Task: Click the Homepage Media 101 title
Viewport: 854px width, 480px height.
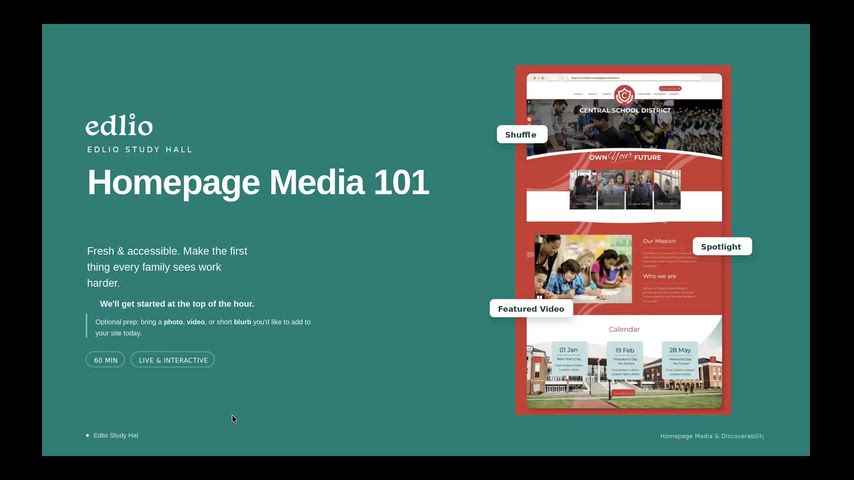Action: click(258, 182)
